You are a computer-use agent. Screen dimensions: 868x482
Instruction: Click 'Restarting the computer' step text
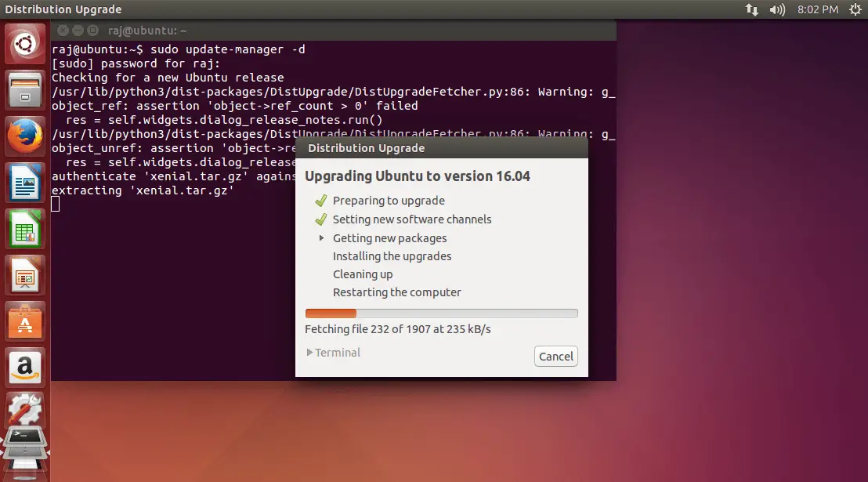click(397, 292)
